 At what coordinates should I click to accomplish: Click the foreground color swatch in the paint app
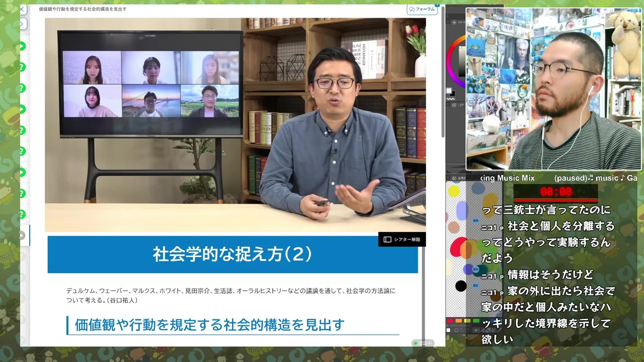[449, 91]
